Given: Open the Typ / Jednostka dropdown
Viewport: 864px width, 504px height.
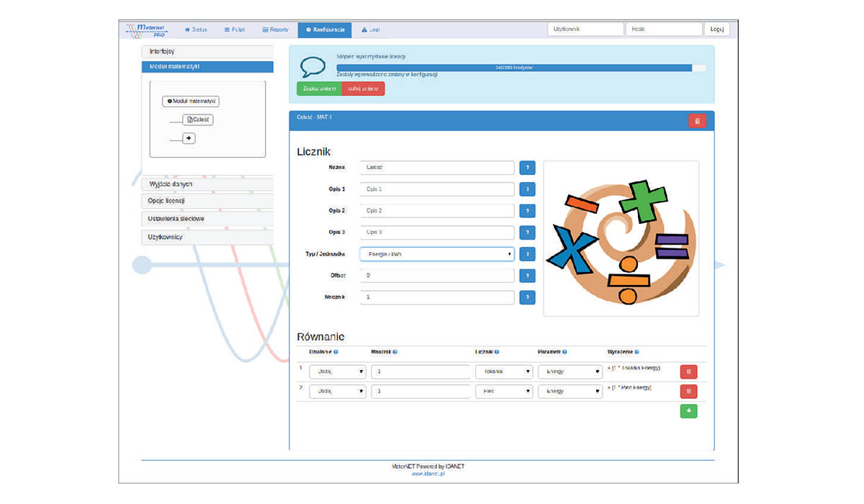Looking at the screenshot, I should pos(436,254).
